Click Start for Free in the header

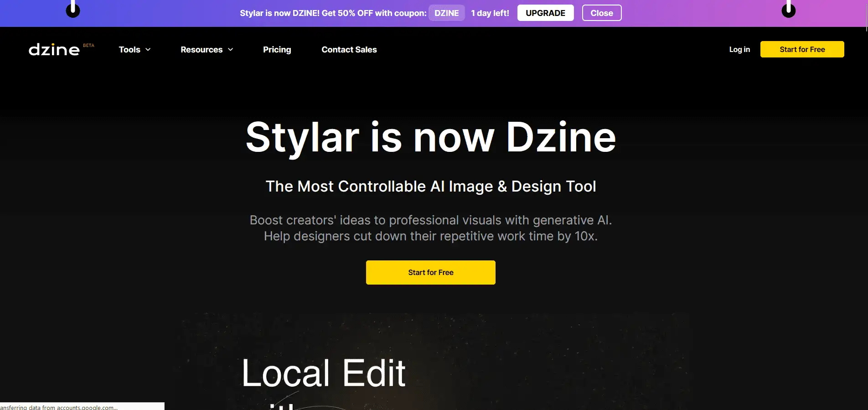pyautogui.click(x=802, y=49)
